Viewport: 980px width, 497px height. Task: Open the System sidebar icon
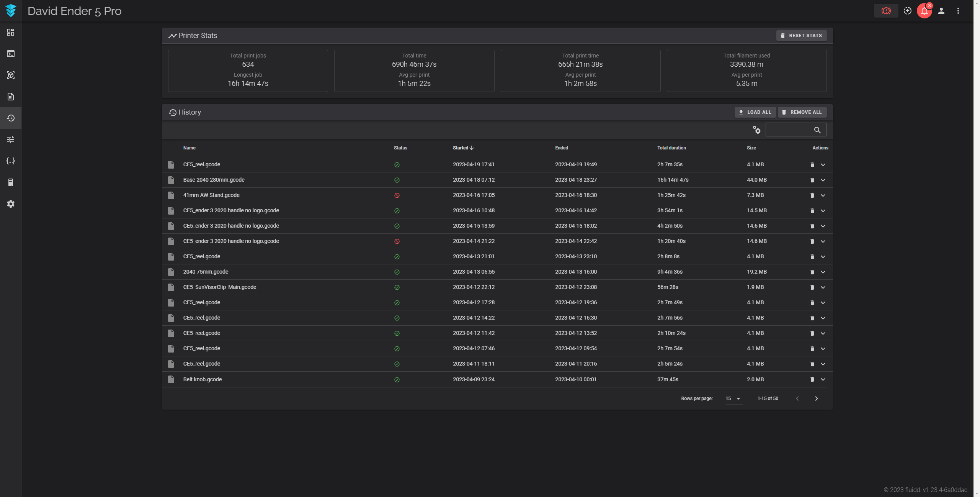click(x=11, y=182)
